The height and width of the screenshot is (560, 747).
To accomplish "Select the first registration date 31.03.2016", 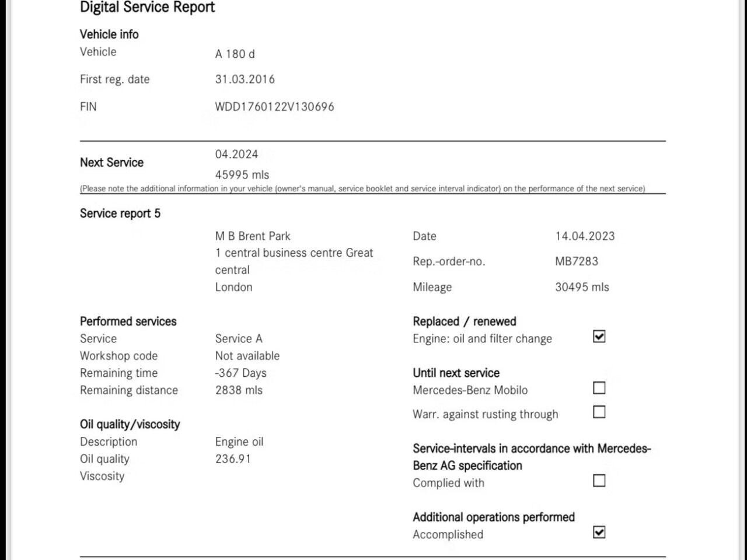I will tap(245, 79).
